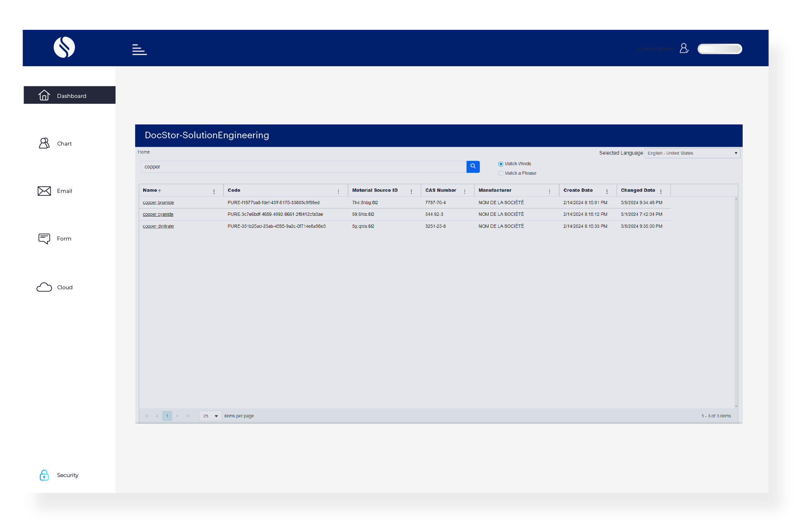The image size is (794, 532).
Task: Click the Home breadcrumb link
Action: [x=144, y=152]
